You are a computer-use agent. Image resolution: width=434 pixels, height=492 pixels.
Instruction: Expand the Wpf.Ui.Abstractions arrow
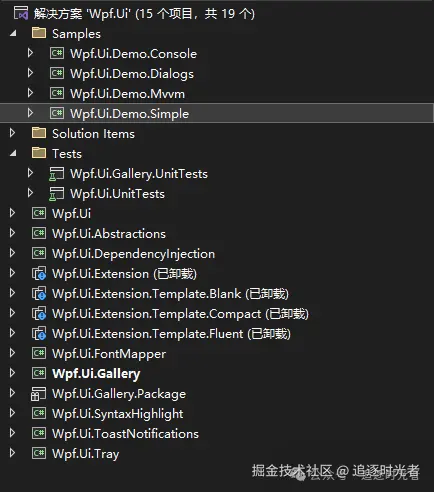tap(12, 233)
